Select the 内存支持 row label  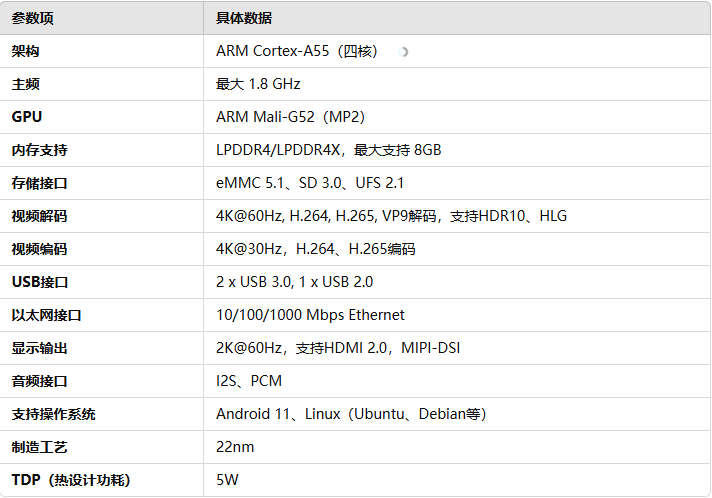click(40, 150)
